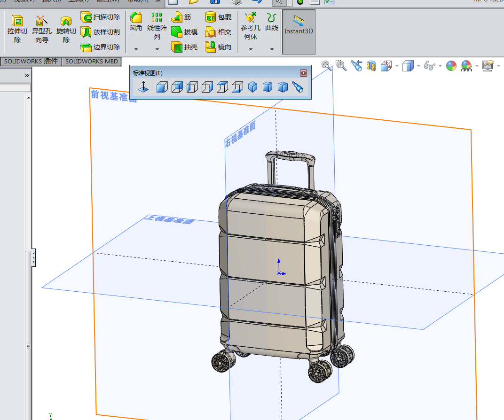Open 参考几何体 reference geometry
The image size is (504, 420).
(251, 26)
